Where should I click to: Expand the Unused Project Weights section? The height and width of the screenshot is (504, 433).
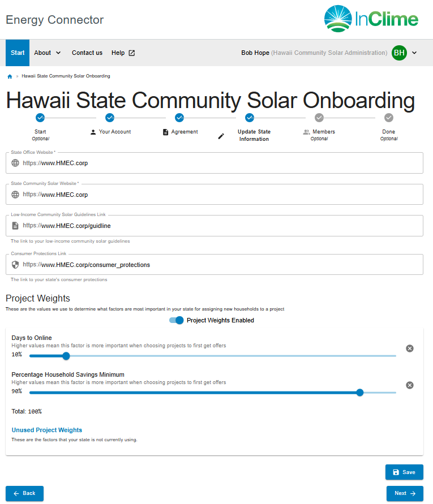(x=46, y=430)
